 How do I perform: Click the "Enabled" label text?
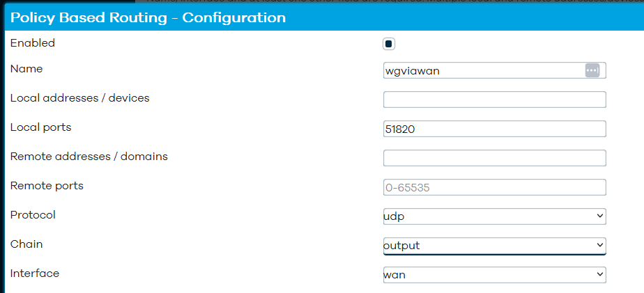click(x=33, y=42)
